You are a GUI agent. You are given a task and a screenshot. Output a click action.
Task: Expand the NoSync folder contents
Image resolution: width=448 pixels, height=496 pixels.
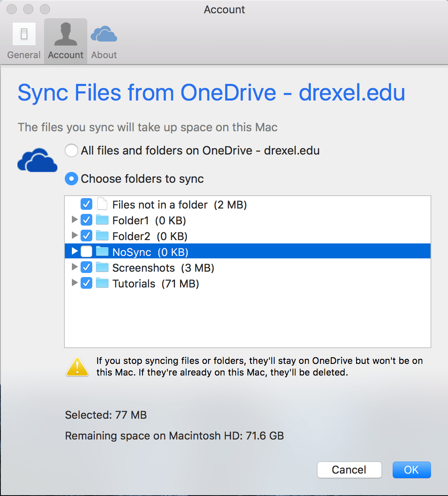click(x=74, y=251)
